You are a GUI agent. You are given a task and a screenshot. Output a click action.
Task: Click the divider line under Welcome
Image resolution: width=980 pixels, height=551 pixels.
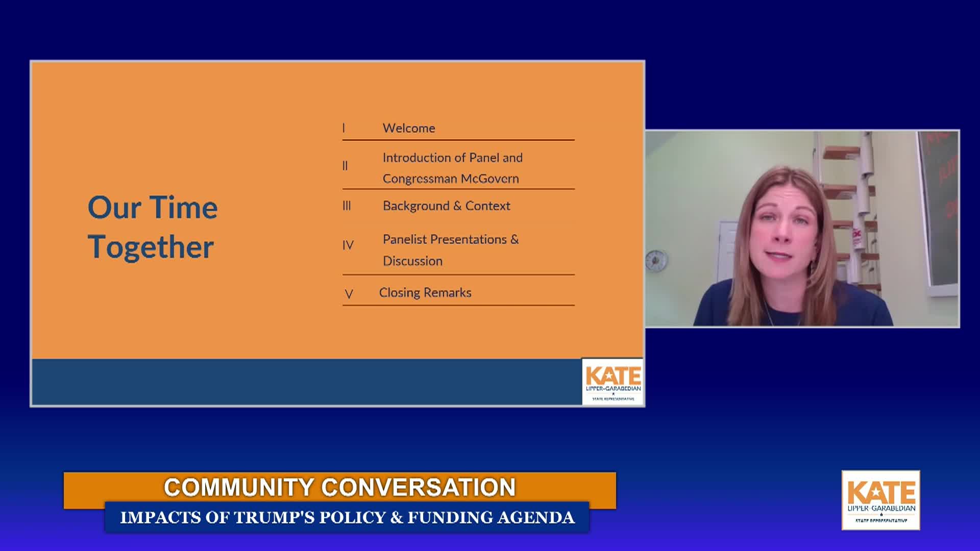(458, 139)
